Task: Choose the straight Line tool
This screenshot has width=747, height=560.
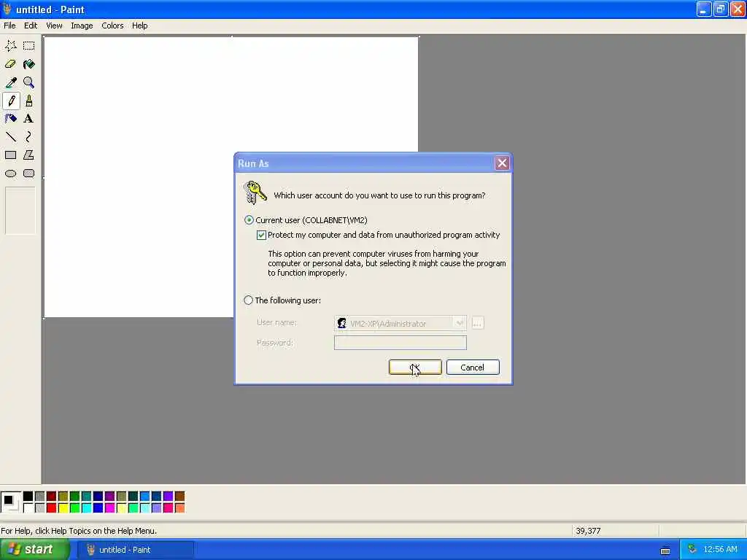Action: pos(10,137)
